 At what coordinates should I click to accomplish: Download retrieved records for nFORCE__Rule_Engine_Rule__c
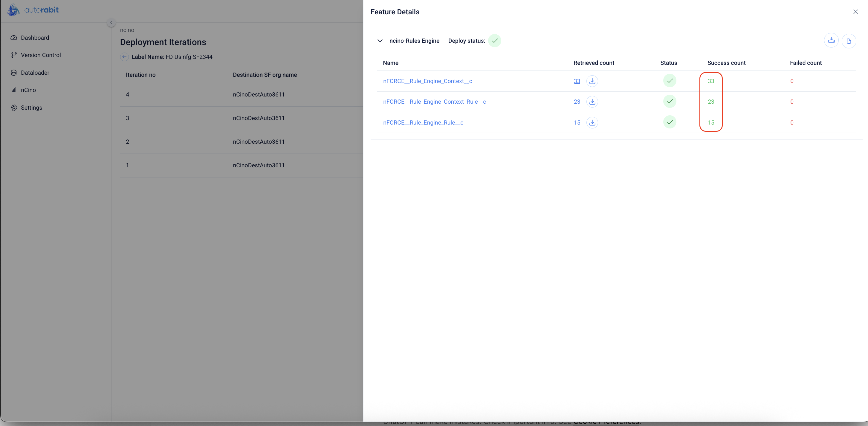592,122
